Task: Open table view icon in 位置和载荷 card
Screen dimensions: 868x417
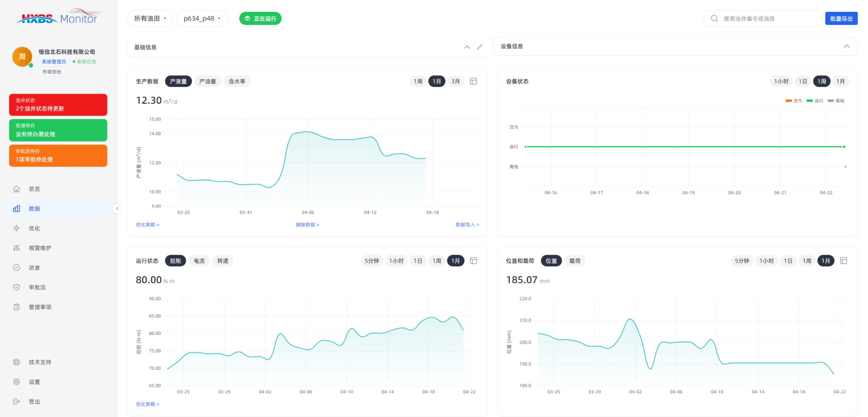Action: [x=844, y=261]
